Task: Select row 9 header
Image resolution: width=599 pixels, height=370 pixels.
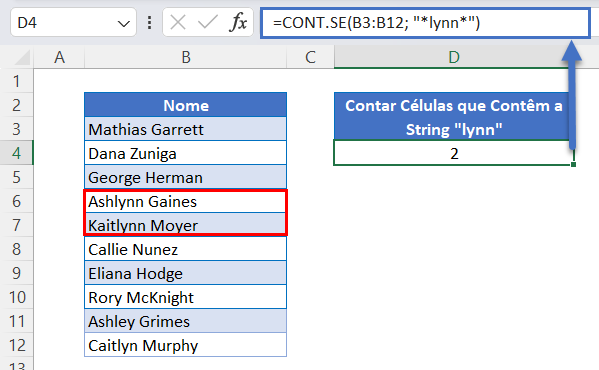Action: pyautogui.click(x=16, y=273)
